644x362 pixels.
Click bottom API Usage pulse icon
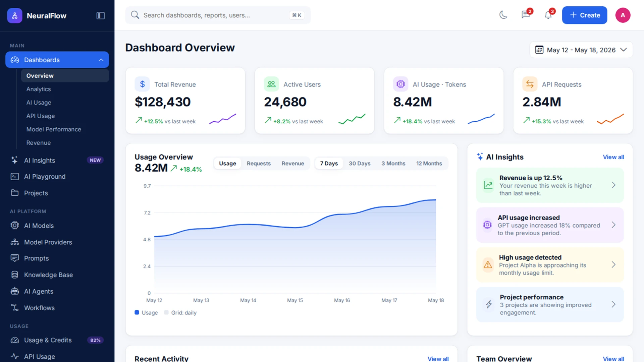click(x=14, y=356)
